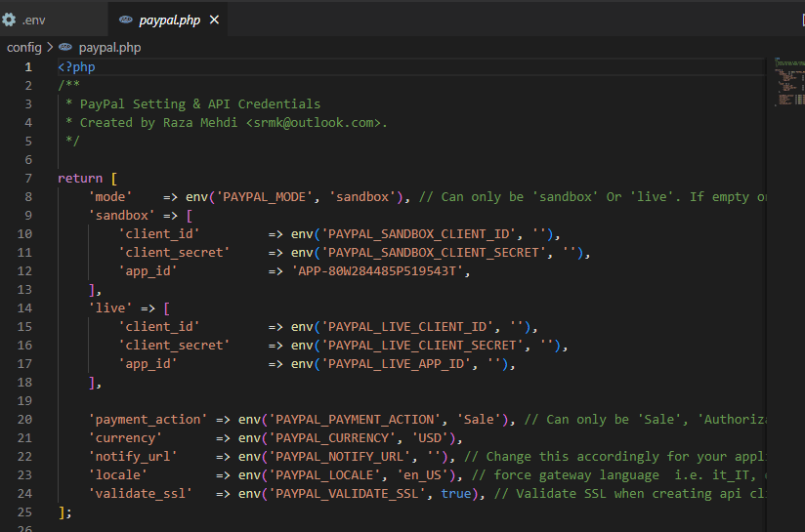Image resolution: width=805 pixels, height=532 pixels.
Task: Click the 'validate_ssl' key
Action: click(x=141, y=494)
